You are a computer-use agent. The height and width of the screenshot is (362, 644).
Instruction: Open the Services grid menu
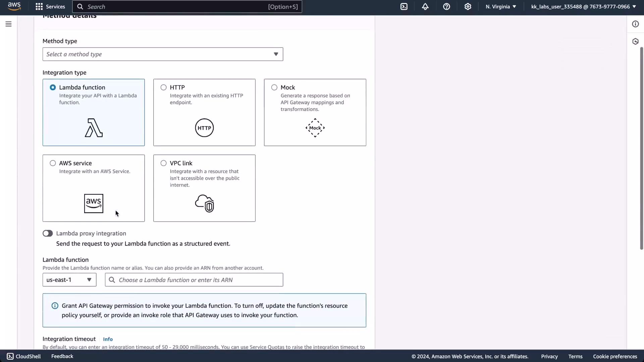[50, 7]
